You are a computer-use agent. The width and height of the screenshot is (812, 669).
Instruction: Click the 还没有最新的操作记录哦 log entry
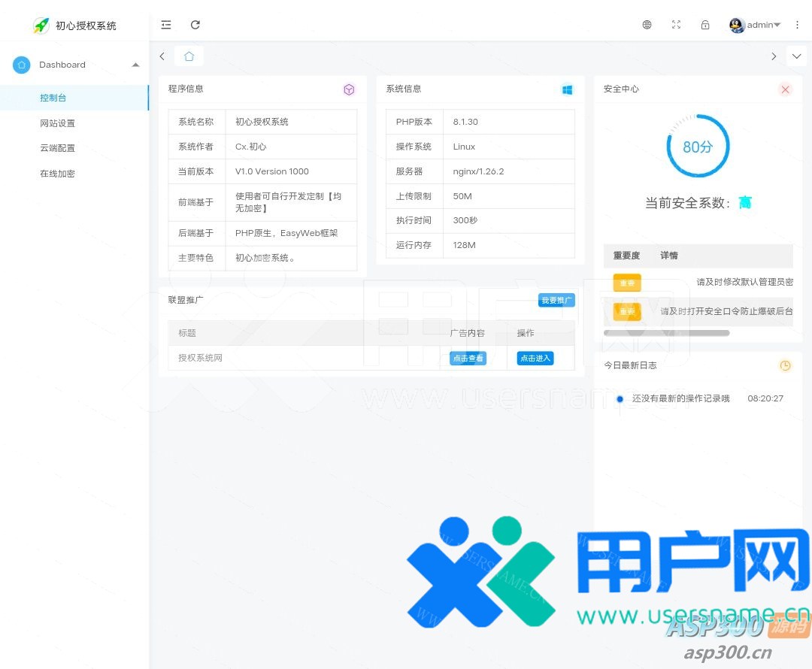tap(680, 398)
